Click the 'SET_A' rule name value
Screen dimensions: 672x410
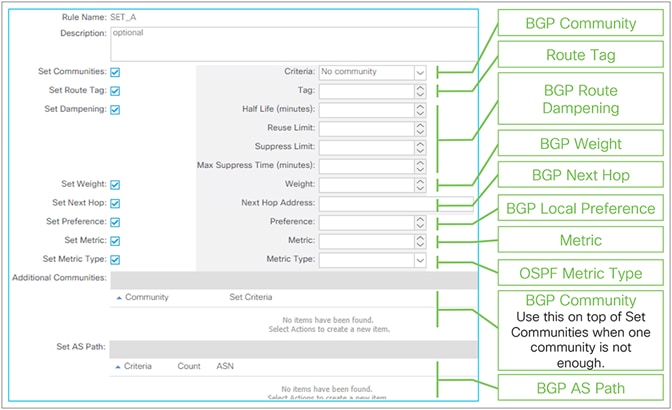click(123, 18)
